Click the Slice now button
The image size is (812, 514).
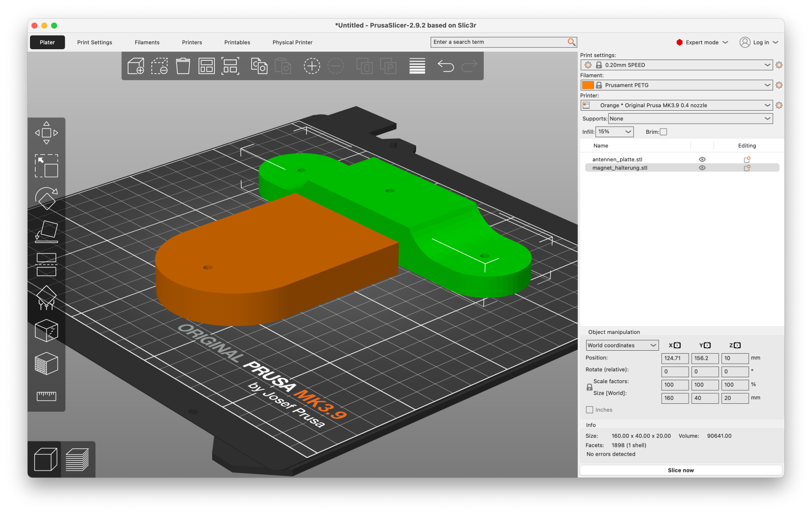(681, 470)
